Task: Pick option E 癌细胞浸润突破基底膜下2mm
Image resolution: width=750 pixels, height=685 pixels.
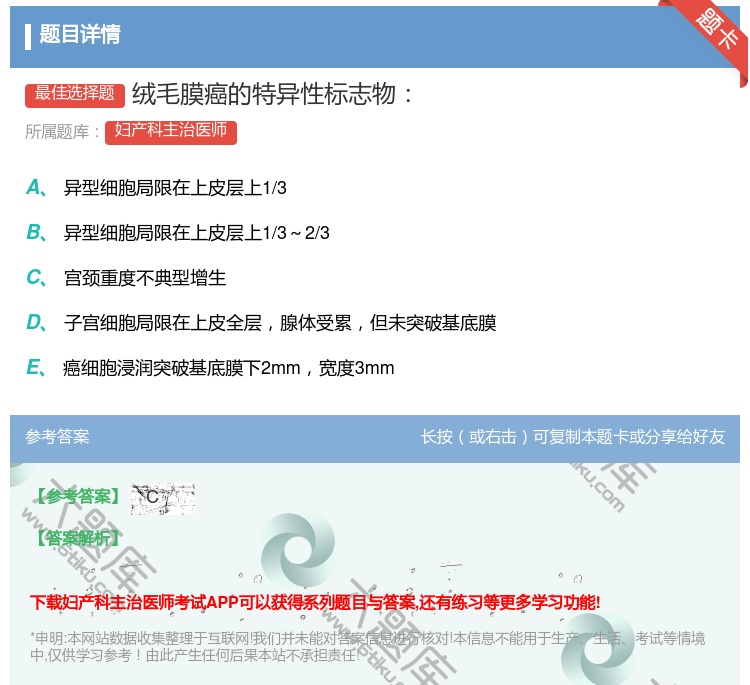Action: (x=210, y=368)
